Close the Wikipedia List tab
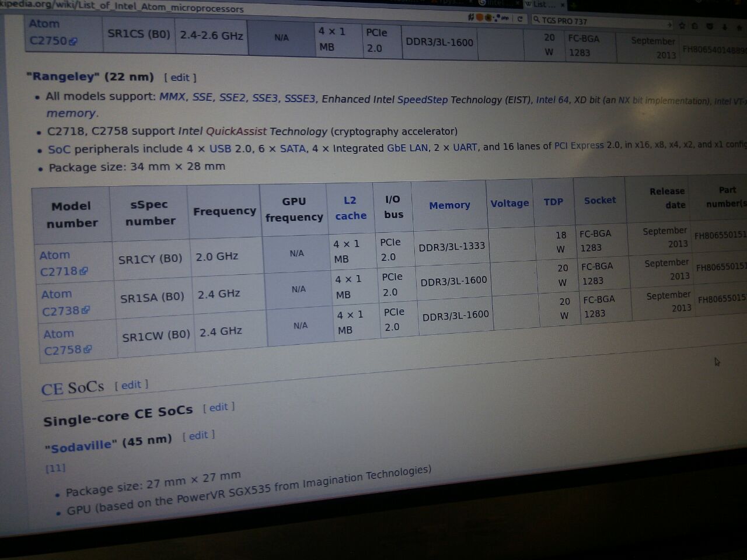 [x=563, y=5]
